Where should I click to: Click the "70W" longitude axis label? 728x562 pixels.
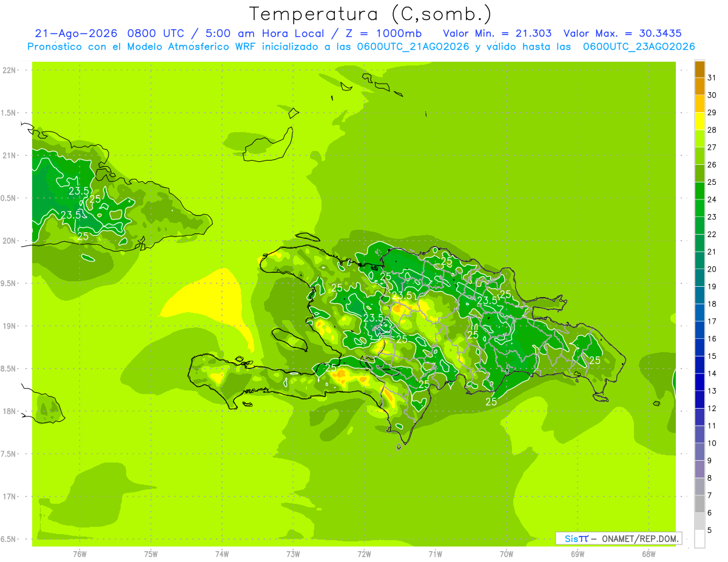[507, 554]
